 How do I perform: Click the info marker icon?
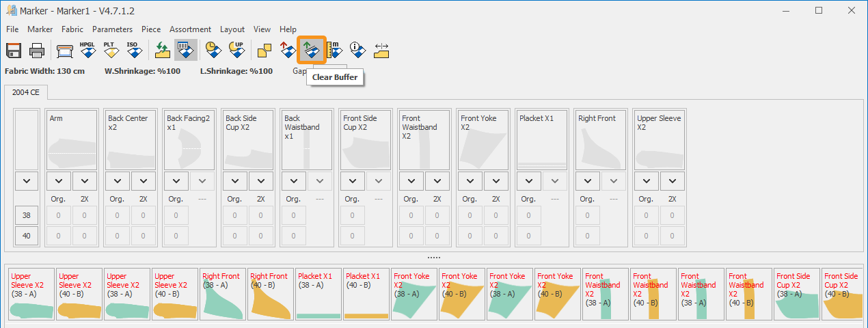[357, 50]
